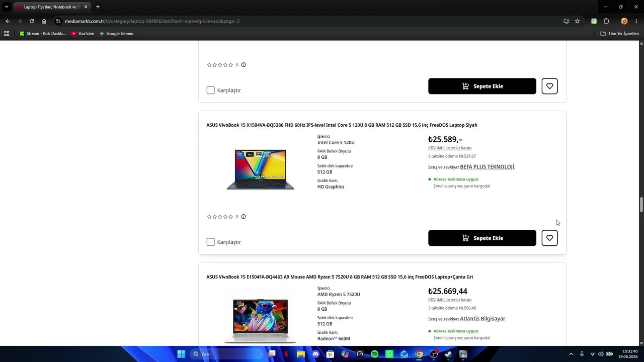Bookmark this page with the star icon
Image resolution: width=644 pixels, height=362 pixels.
point(577,21)
